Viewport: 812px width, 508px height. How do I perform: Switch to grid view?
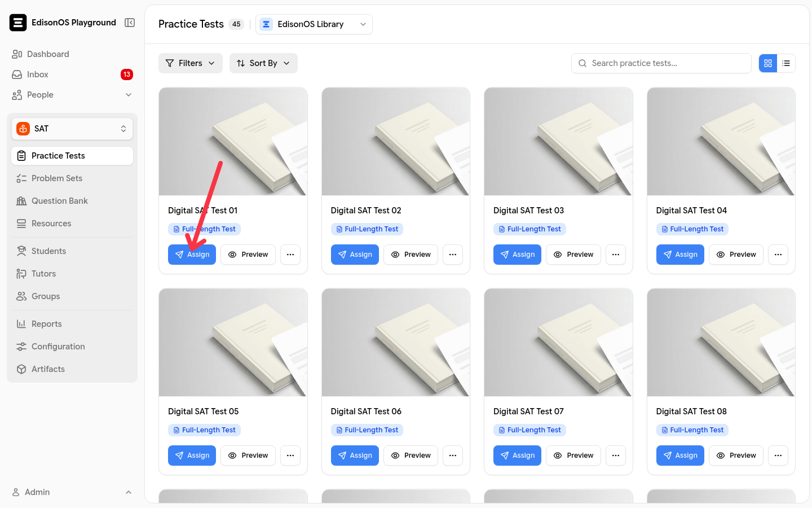768,63
